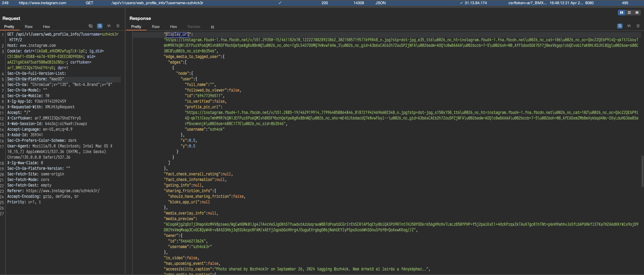Toggle non-printable characters \n in Request panel

109,26
